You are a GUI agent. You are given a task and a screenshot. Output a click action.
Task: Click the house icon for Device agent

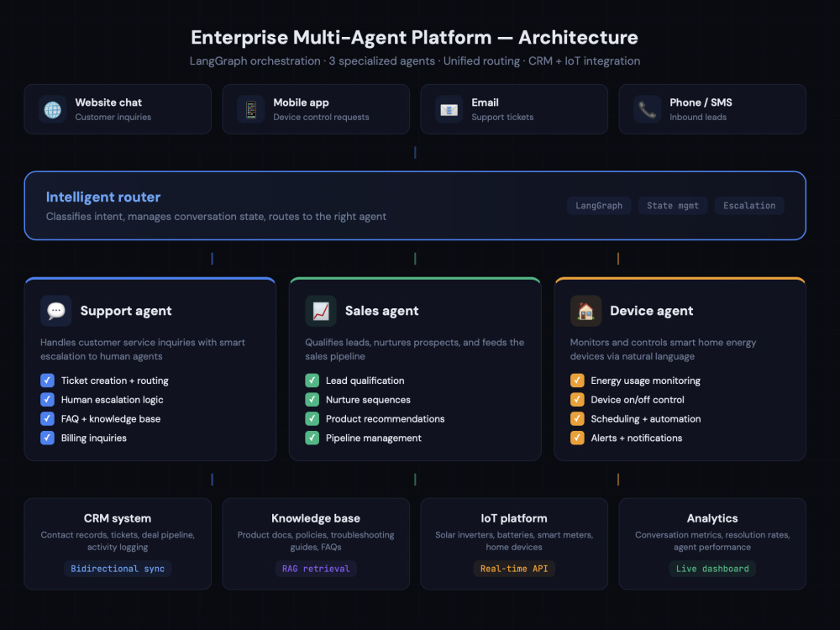point(585,311)
